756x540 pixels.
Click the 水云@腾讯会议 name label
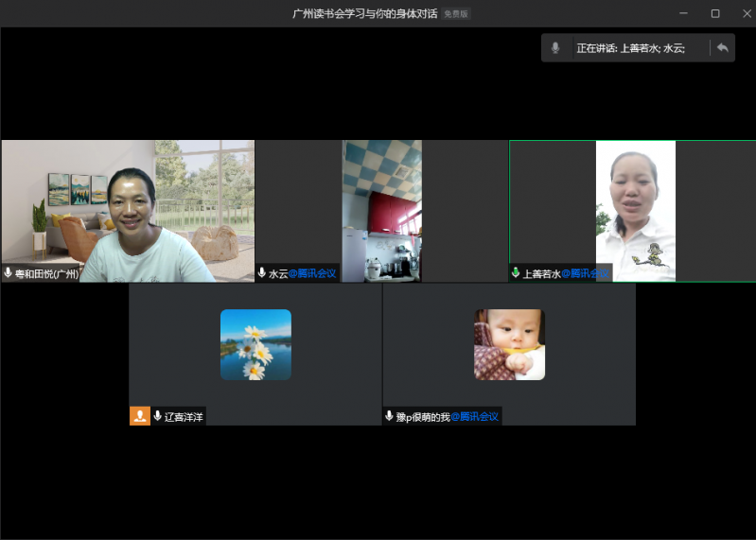coord(302,273)
